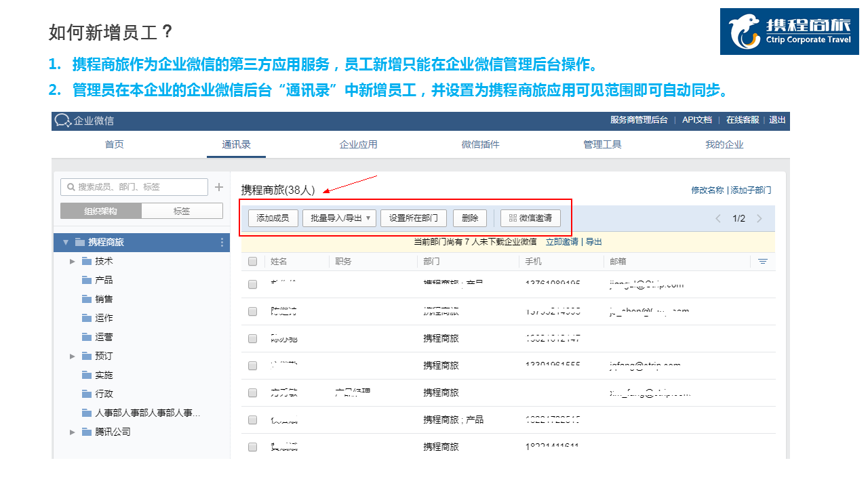This screenshot has width=868, height=488.
Task: Click the magnifier icon in the search field
Action: point(71,187)
